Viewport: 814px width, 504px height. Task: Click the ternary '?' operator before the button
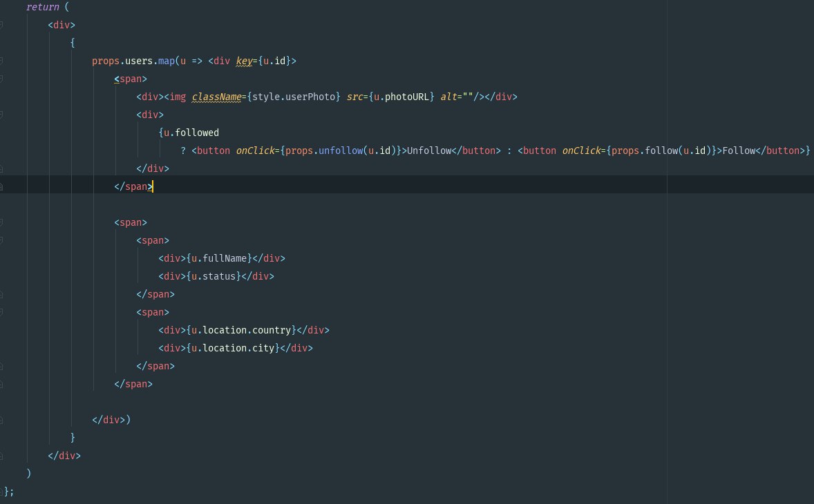(182, 151)
